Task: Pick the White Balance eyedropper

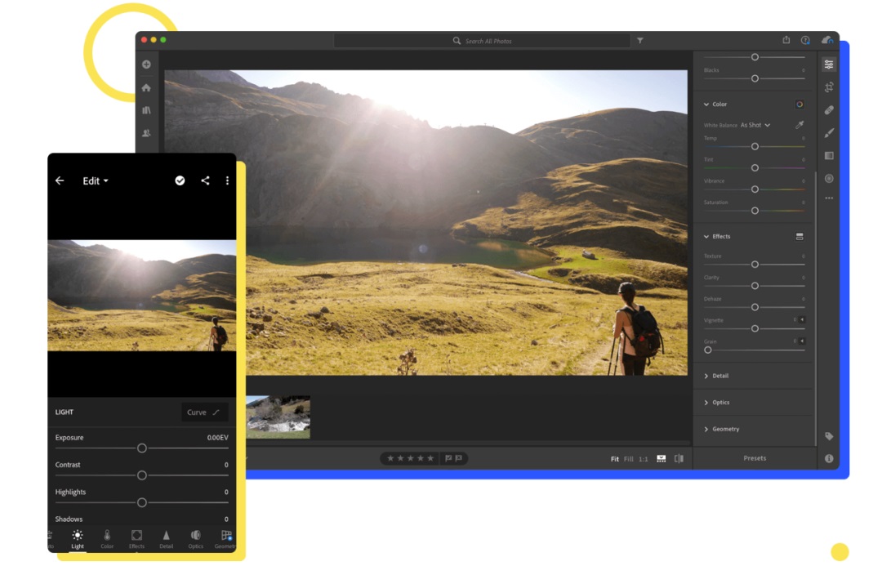Action: pyautogui.click(x=800, y=125)
